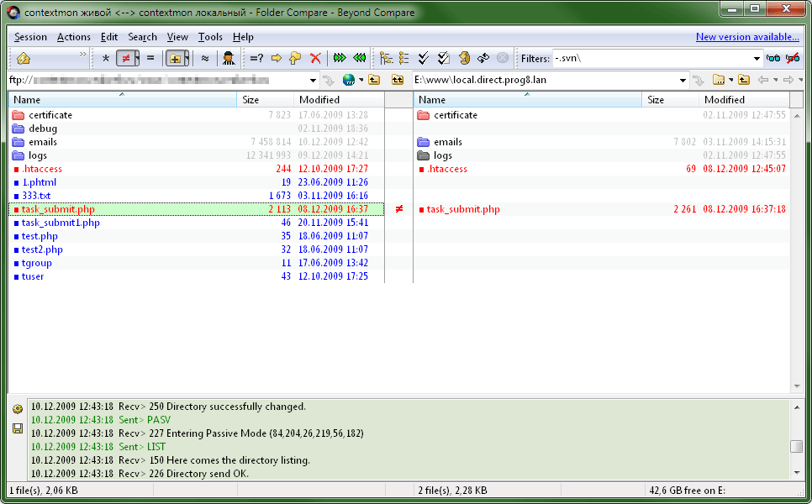Open the Search menu

coord(142,37)
